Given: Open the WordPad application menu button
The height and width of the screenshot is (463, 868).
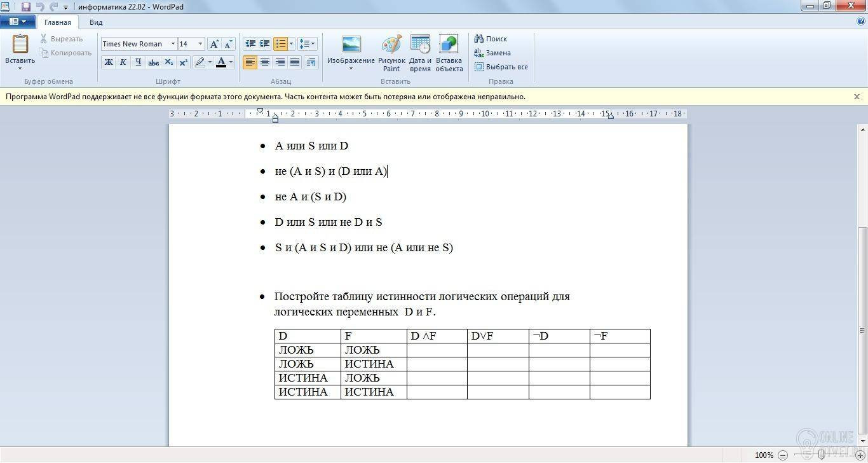Looking at the screenshot, I should pos(18,22).
